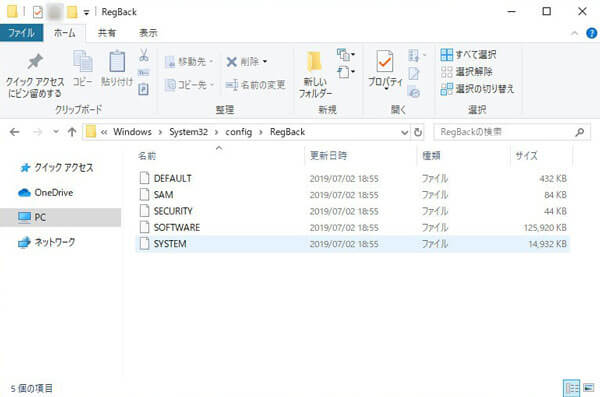Open the Quick Access Toolbar customize dropdown
Image resolution: width=600 pixels, height=397 pixels.
[86, 13]
